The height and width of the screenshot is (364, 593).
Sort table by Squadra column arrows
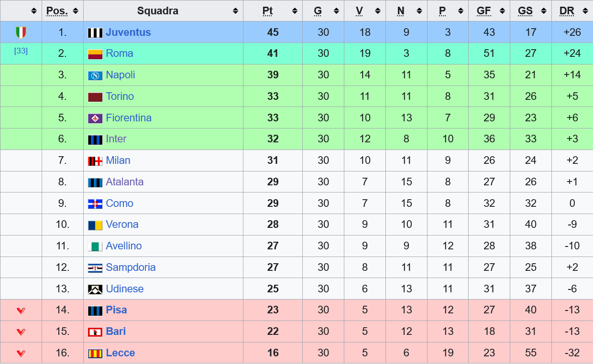(235, 11)
